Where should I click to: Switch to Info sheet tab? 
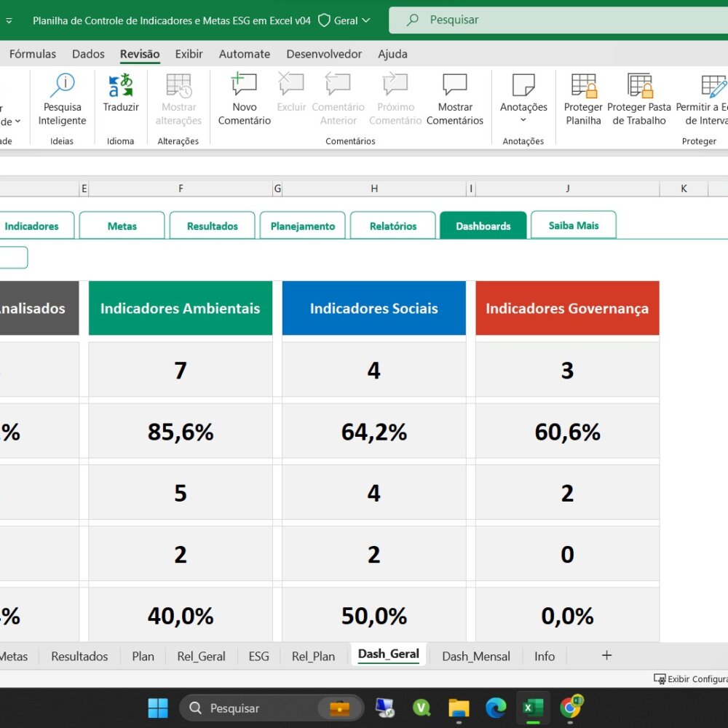tap(544, 656)
